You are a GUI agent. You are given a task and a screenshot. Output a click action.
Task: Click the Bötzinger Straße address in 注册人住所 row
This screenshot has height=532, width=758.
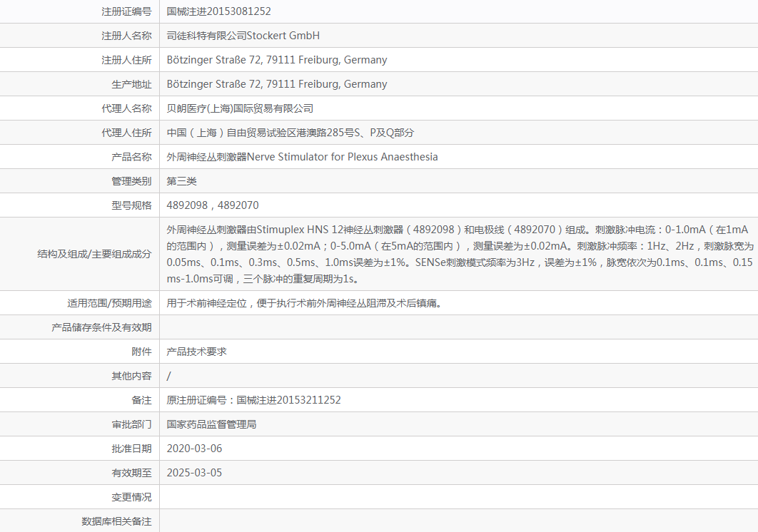point(277,60)
